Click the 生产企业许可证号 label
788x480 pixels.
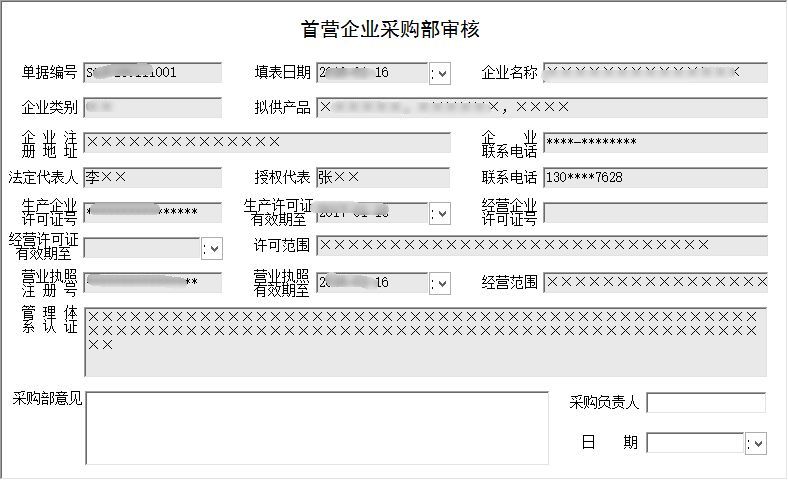[x=49, y=212]
